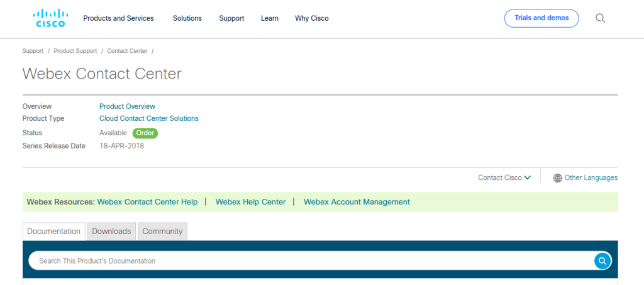
Task: Open the Why Cisco menu
Action: pos(312,18)
